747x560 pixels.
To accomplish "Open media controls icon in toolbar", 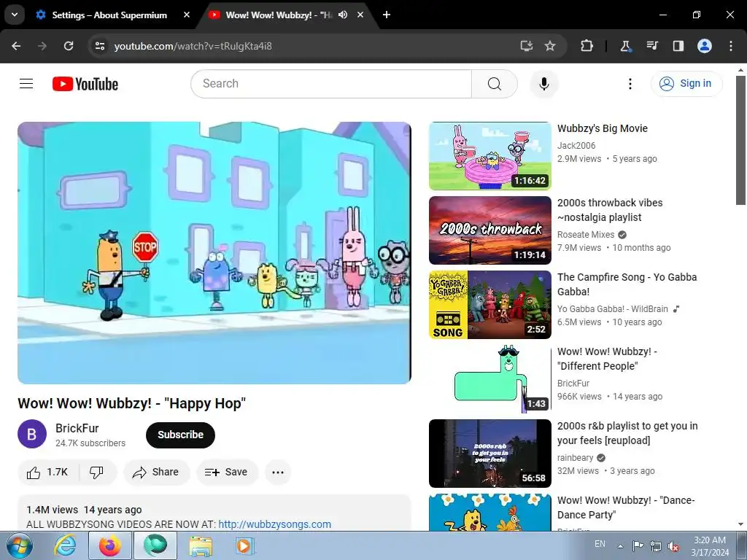I will click(651, 46).
